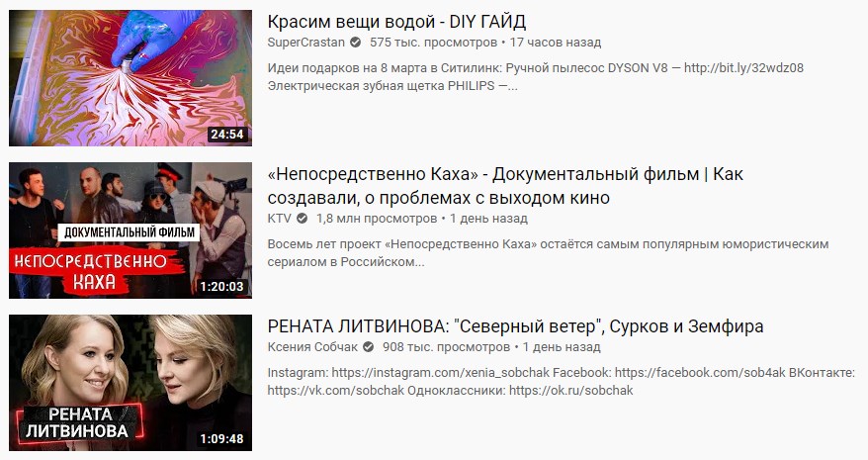Open the paint marbling video thumbnail
Image resolution: width=868 pixels, height=460 pixels.
(130, 78)
